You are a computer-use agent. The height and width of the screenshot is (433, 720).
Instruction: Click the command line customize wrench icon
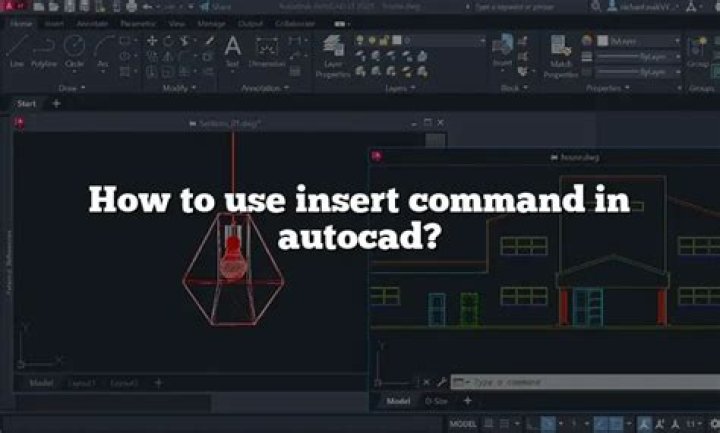(x=441, y=382)
